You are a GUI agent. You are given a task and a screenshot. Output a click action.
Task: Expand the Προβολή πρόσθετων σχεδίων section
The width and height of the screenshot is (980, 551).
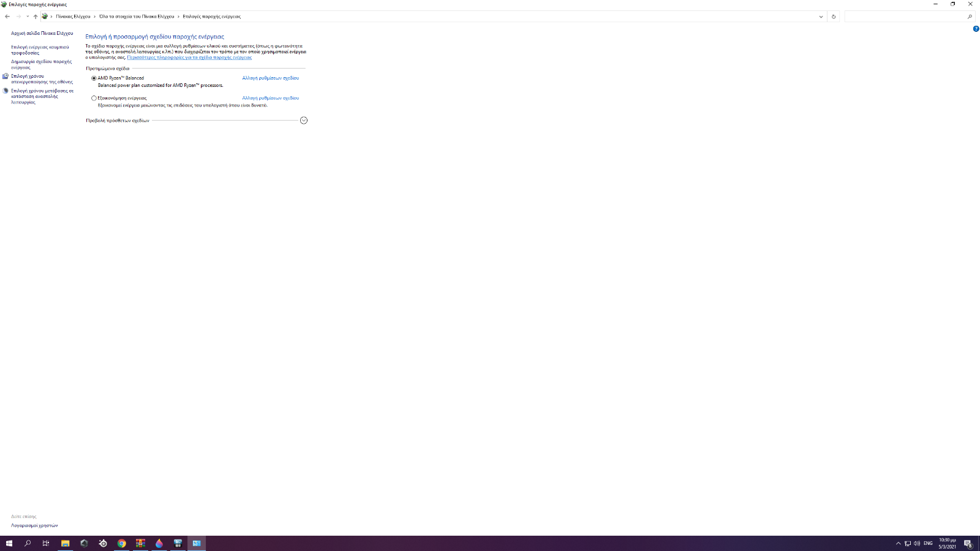[304, 121]
